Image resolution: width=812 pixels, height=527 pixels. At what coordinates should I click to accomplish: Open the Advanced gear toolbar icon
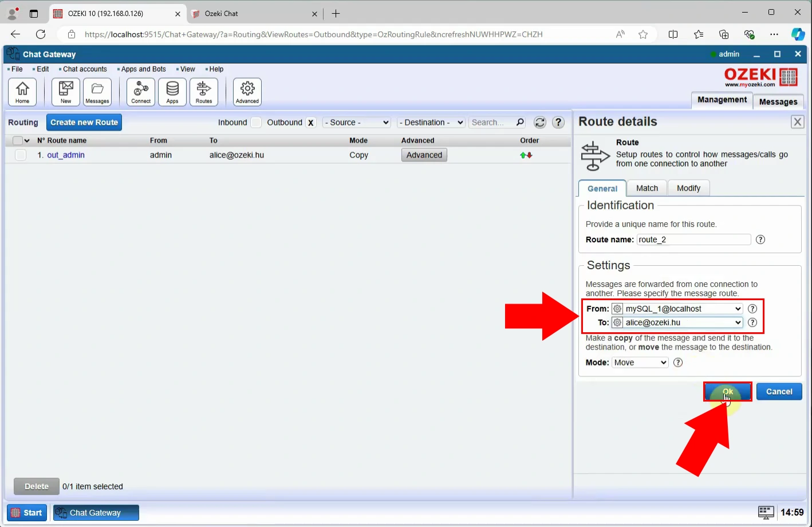click(x=247, y=92)
